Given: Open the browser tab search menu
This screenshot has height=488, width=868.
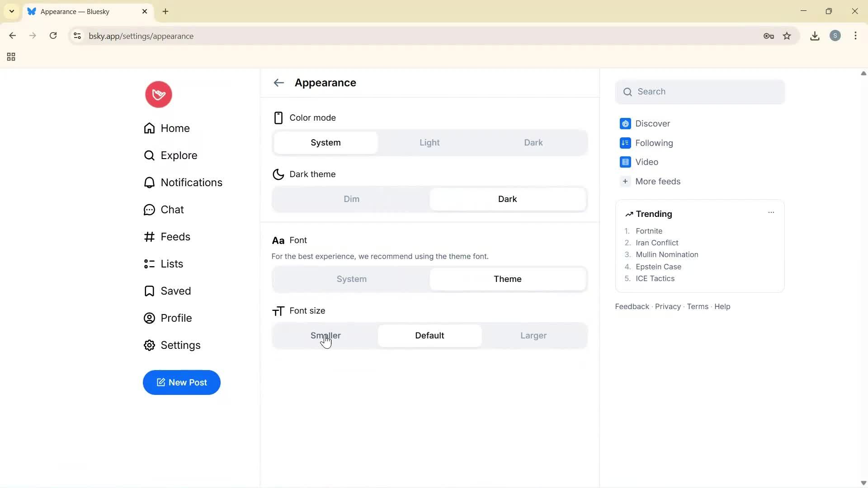Looking at the screenshot, I should 11,11.
